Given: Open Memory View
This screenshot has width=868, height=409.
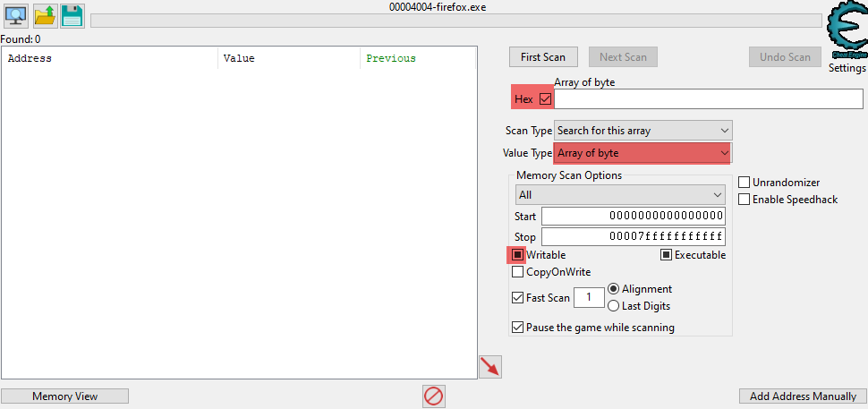Looking at the screenshot, I should [64, 396].
